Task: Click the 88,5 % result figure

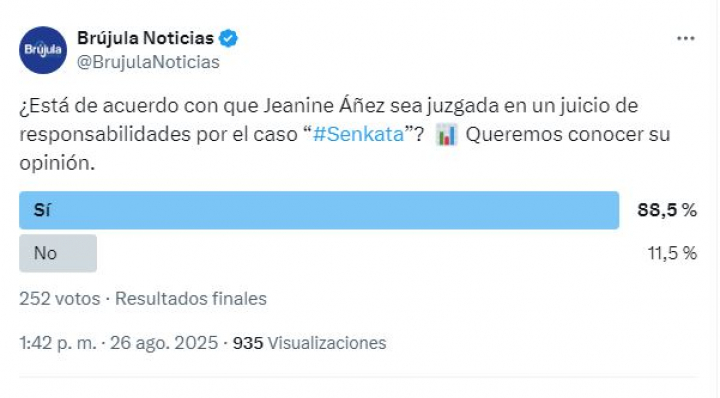Action: pos(667,210)
